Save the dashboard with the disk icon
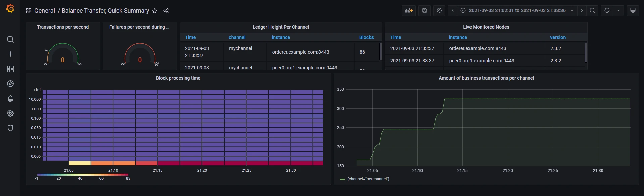 (x=424, y=11)
